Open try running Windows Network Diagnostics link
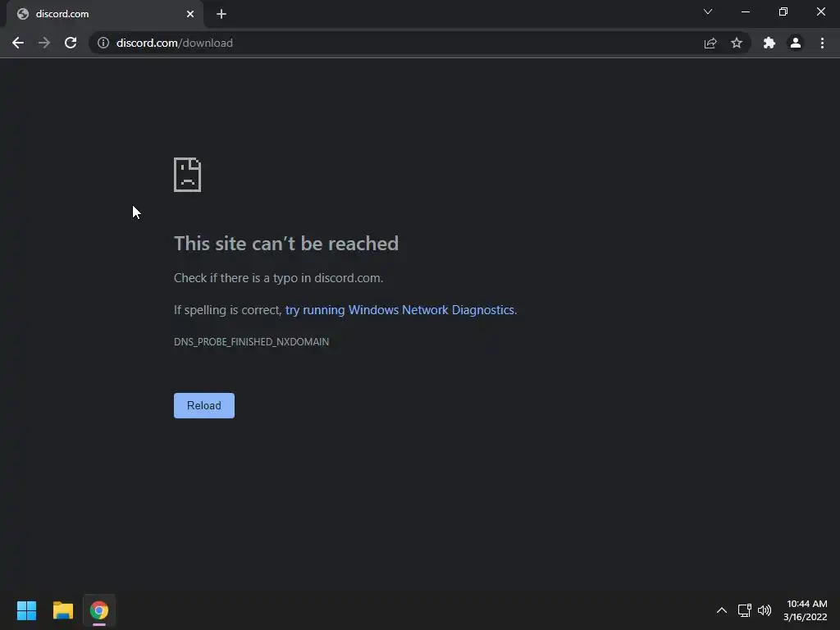This screenshot has height=630, width=840. (399, 309)
